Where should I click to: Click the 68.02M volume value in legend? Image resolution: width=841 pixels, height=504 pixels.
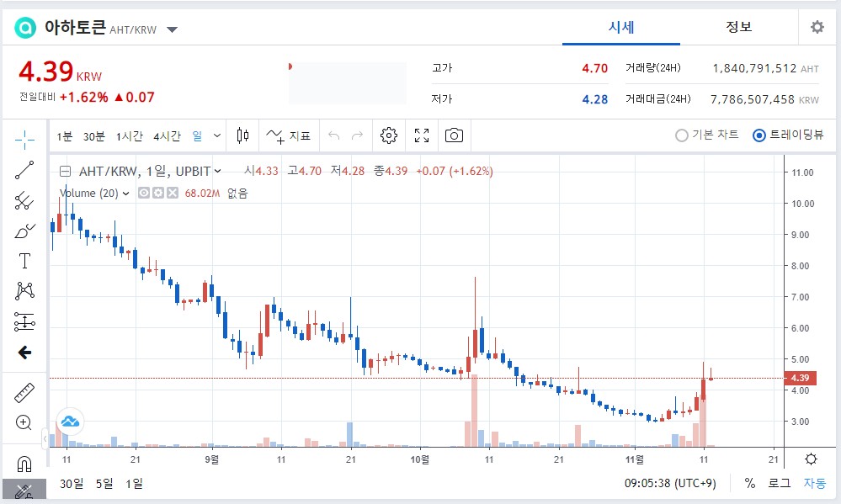202,193
